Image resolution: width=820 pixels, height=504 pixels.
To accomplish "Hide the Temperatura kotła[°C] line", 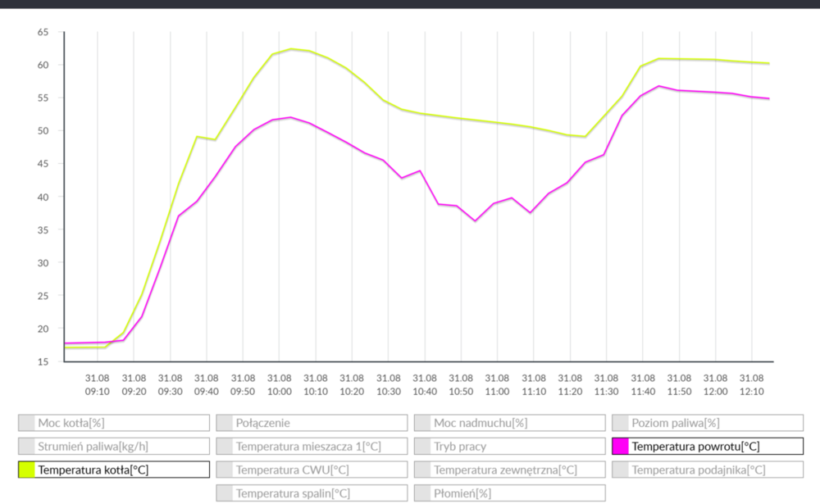I will click(x=113, y=470).
